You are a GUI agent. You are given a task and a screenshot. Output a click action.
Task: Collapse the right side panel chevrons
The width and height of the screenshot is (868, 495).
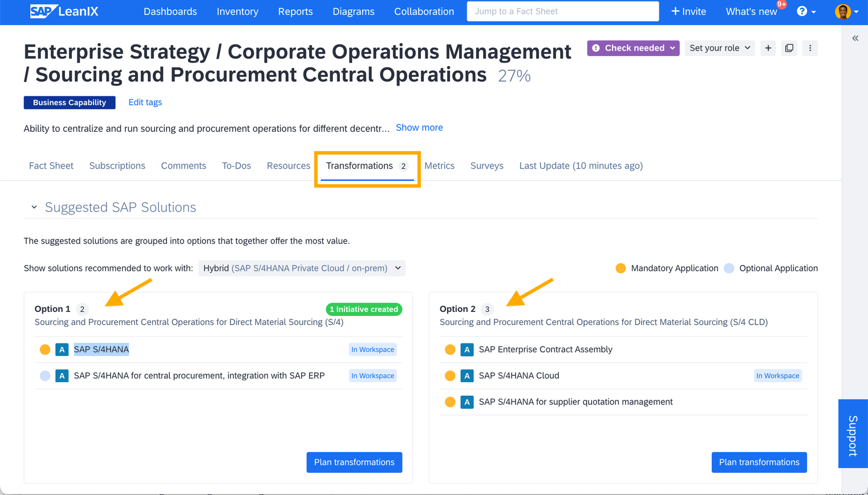click(x=855, y=38)
